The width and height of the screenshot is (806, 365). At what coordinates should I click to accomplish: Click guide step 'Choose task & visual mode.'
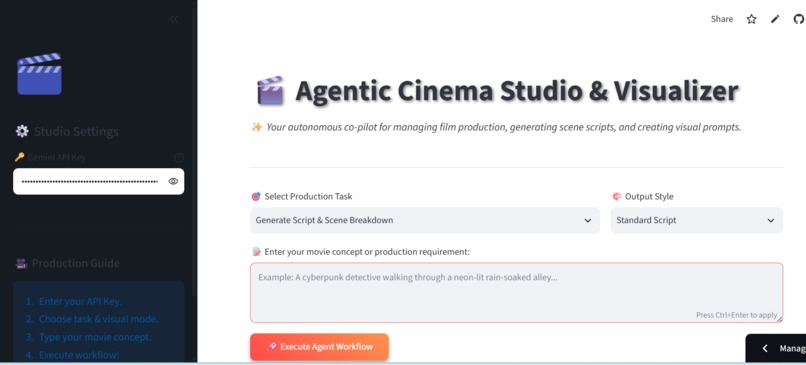click(99, 319)
